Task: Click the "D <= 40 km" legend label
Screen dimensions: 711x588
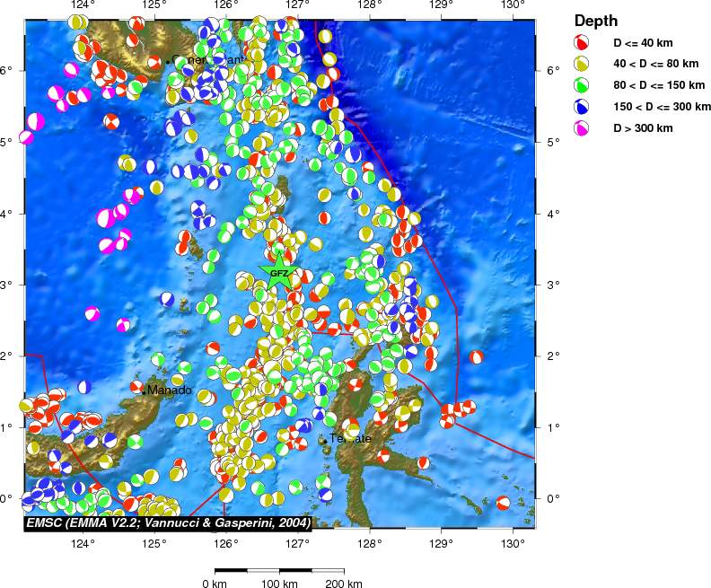Action: tap(643, 42)
